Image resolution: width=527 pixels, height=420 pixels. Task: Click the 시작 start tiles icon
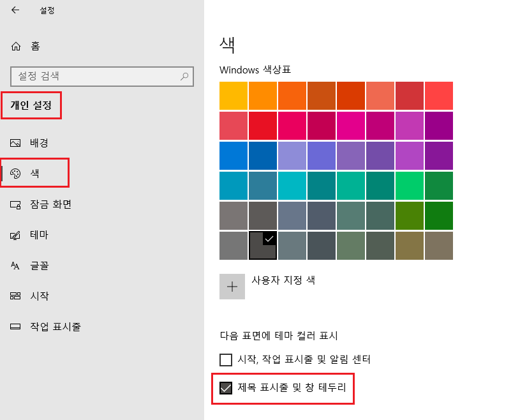15,296
